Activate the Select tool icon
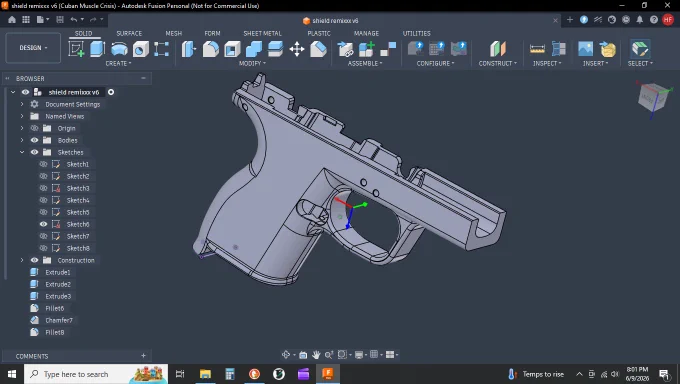The image size is (680, 384). tap(640, 49)
